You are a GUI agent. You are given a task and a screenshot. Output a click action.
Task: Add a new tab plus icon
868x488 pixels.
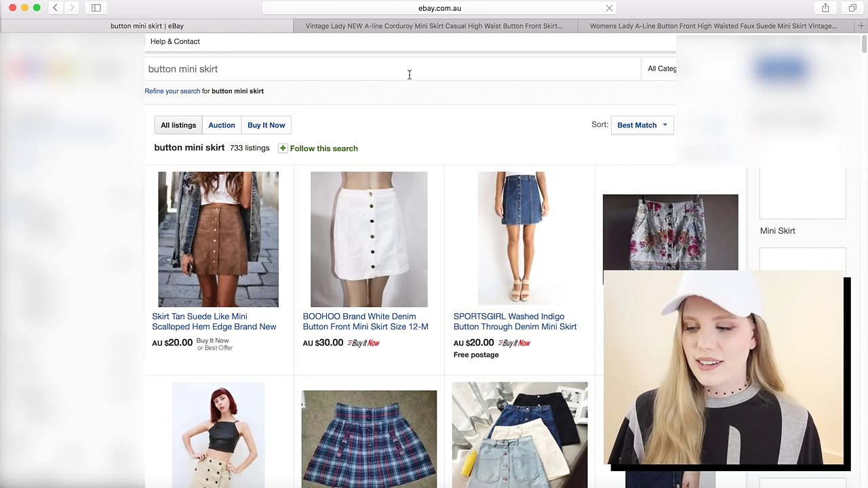click(x=861, y=26)
